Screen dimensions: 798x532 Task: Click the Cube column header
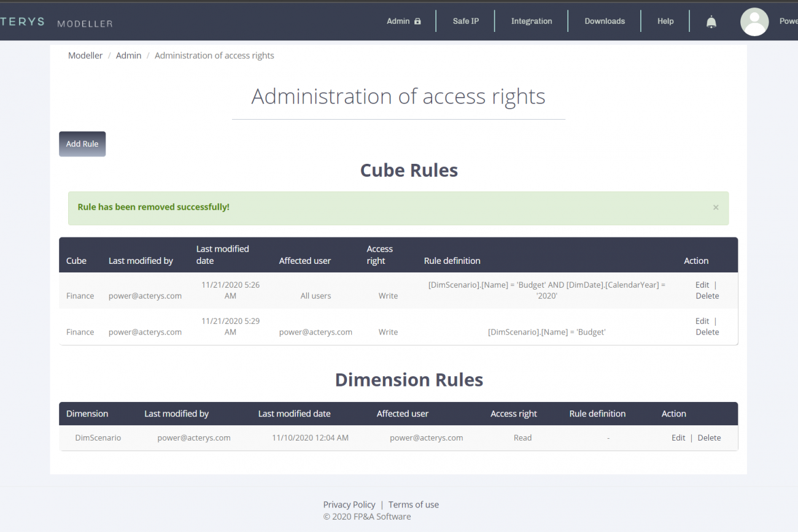[x=76, y=261]
